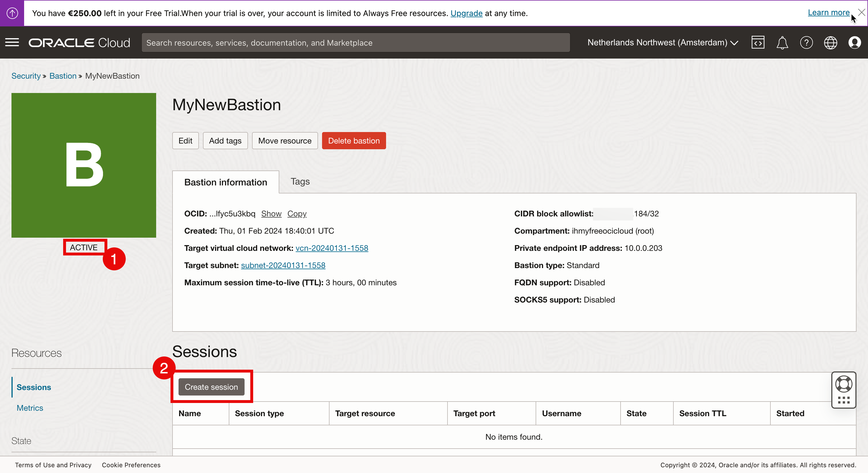Open Cloud Shell developer tools icon
Image resolution: width=868 pixels, height=473 pixels.
click(x=758, y=42)
